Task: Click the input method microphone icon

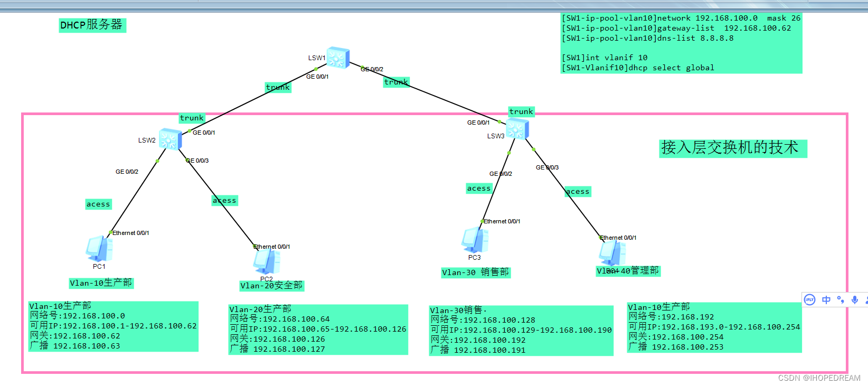Action: (x=855, y=300)
